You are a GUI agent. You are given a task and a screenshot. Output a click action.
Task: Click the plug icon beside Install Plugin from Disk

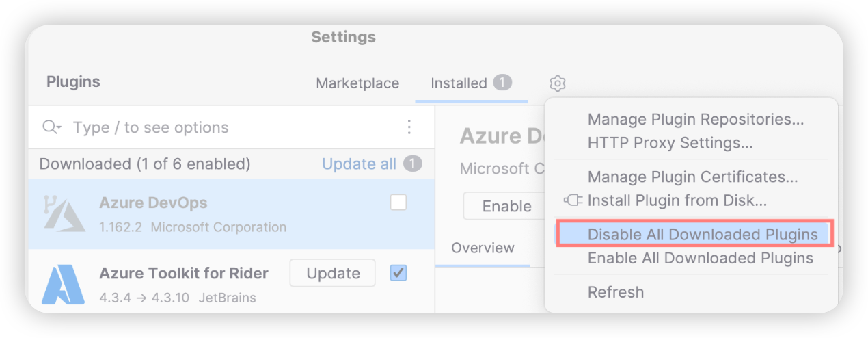pos(573,200)
